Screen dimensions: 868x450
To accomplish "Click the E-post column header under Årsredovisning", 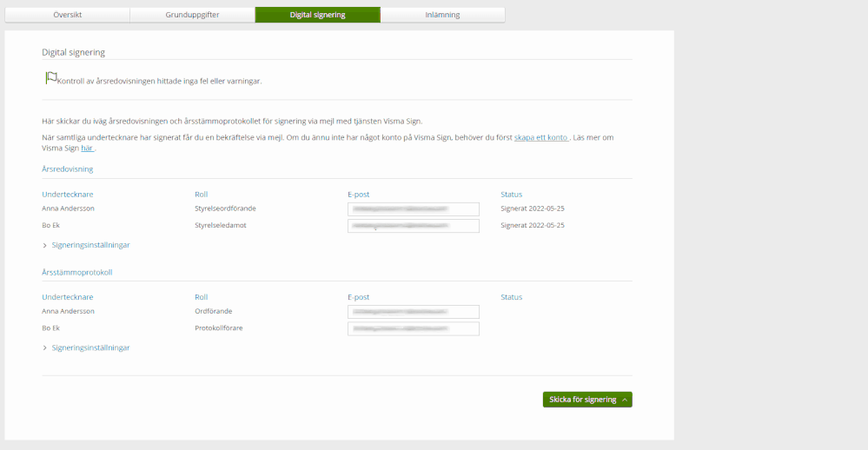I will pyautogui.click(x=358, y=195).
